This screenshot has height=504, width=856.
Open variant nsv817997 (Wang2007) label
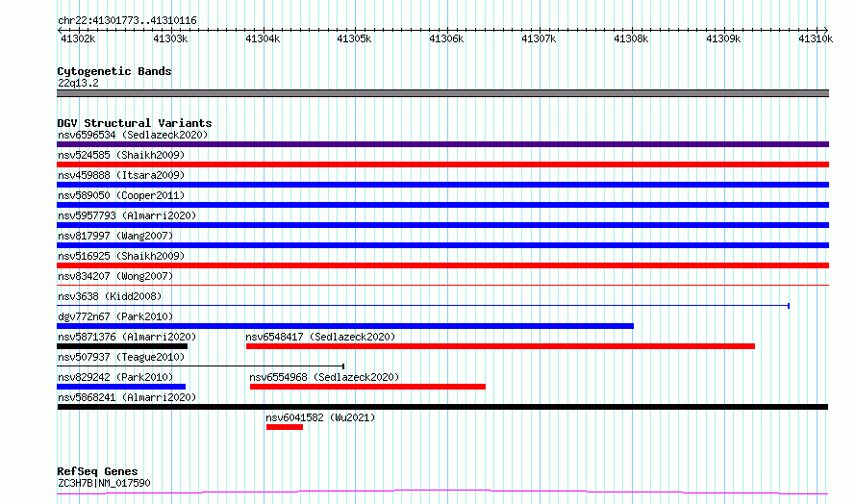[115, 236]
